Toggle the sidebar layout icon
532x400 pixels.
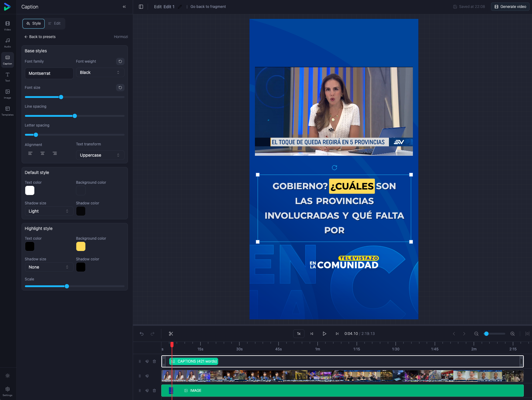tap(141, 7)
